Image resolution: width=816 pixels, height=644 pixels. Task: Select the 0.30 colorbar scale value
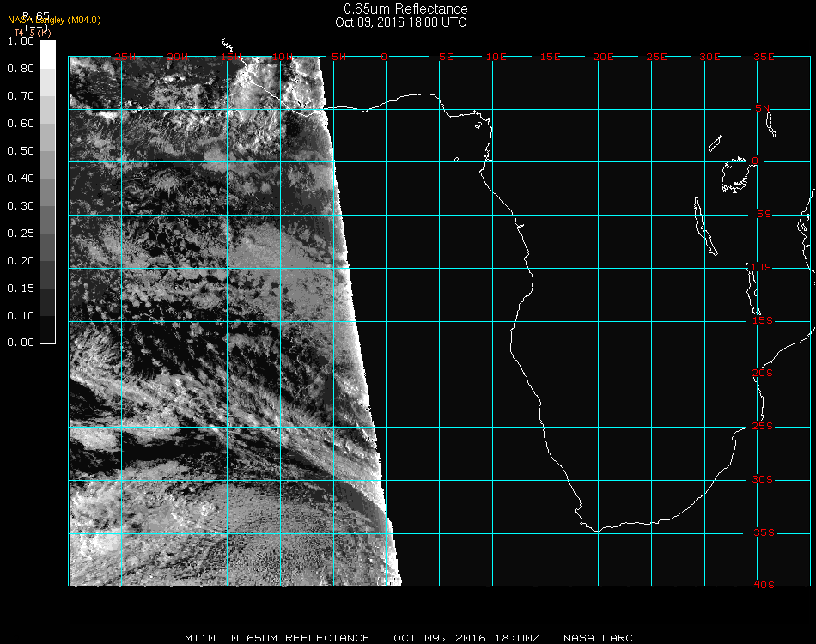(21, 207)
